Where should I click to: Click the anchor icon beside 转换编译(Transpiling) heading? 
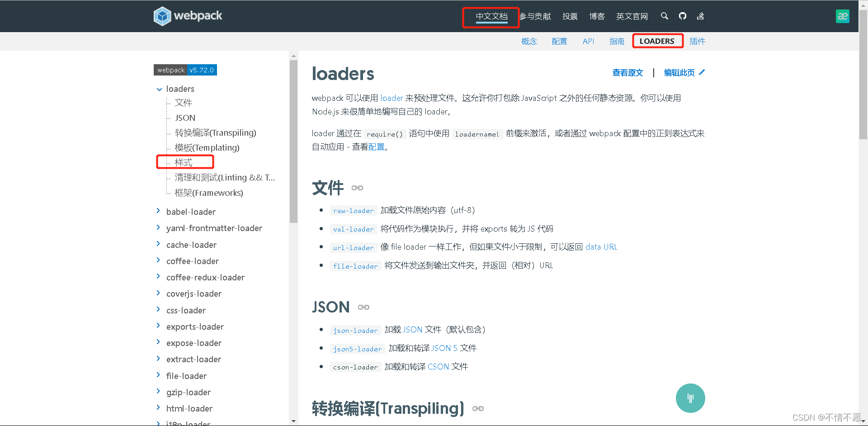[x=478, y=408]
